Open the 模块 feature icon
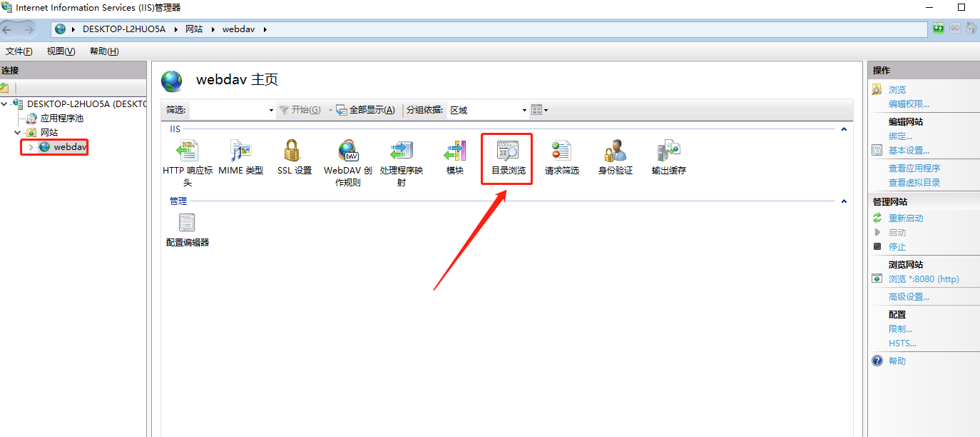The width and height of the screenshot is (980, 437). pos(455,151)
